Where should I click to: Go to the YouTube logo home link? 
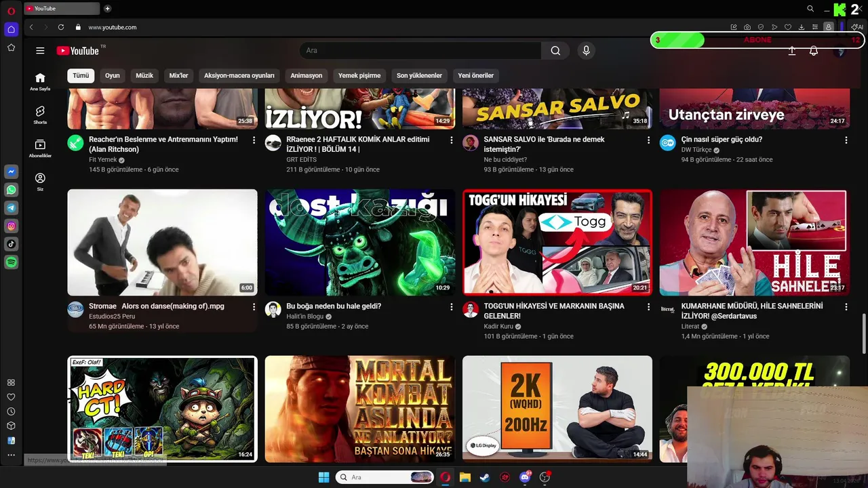click(78, 51)
